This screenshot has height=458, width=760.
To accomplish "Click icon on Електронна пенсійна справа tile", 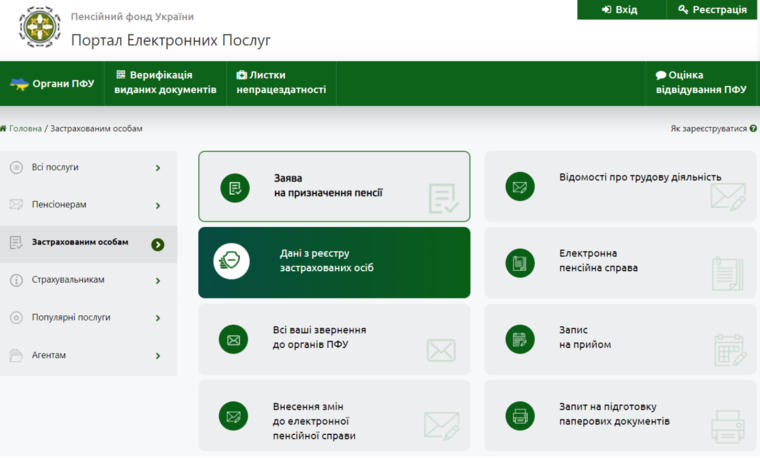I will (520, 262).
